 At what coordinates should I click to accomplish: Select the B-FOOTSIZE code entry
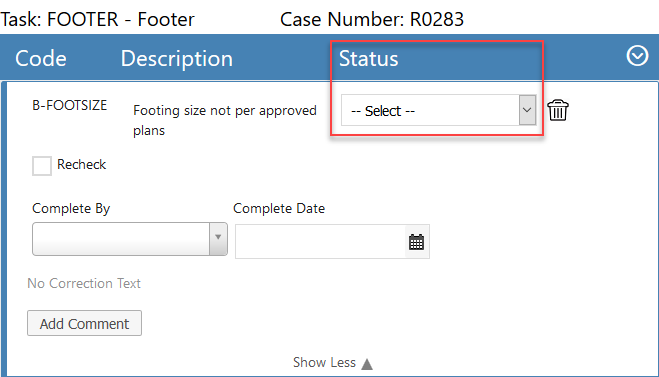70,105
